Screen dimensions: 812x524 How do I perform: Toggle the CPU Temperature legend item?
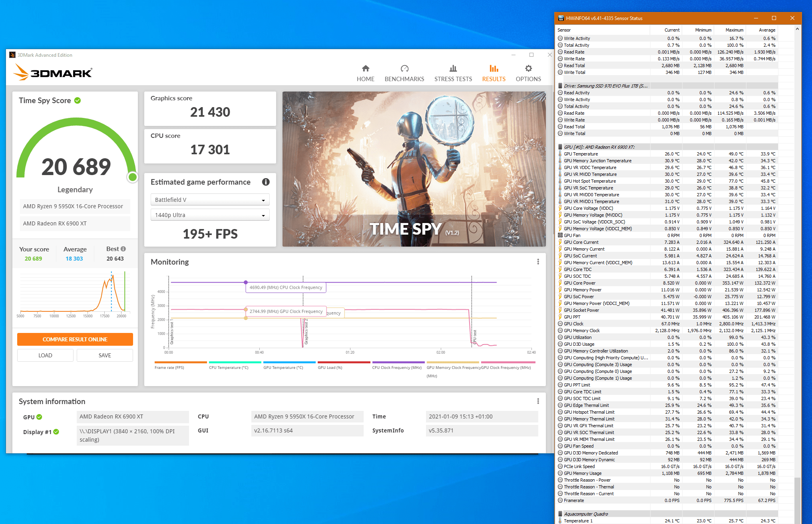(x=235, y=366)
